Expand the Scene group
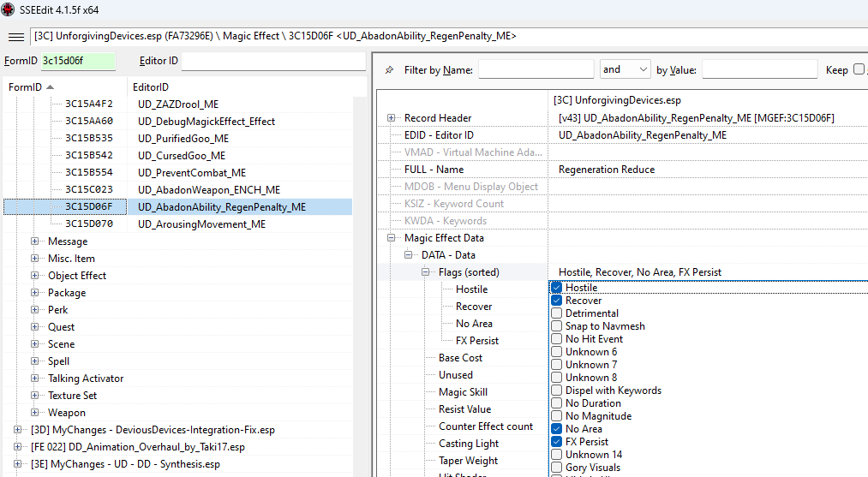This screenshot has height=477, width=868. [x=35, y=344]
